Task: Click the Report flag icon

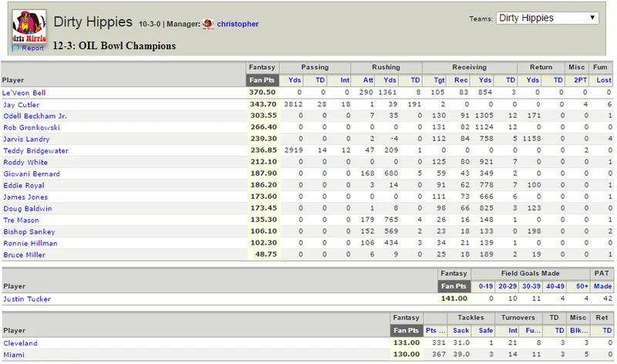Action: pyautogui.click(x=15, y=48)
